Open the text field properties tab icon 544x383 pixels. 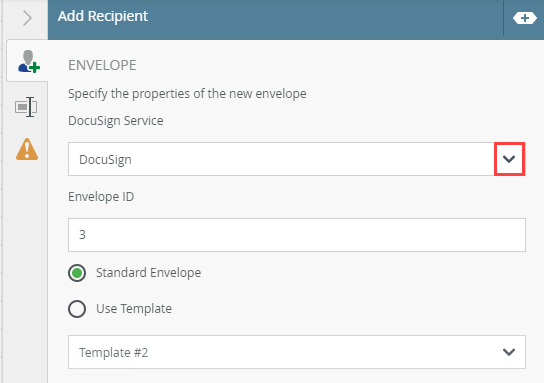point(26,107)
